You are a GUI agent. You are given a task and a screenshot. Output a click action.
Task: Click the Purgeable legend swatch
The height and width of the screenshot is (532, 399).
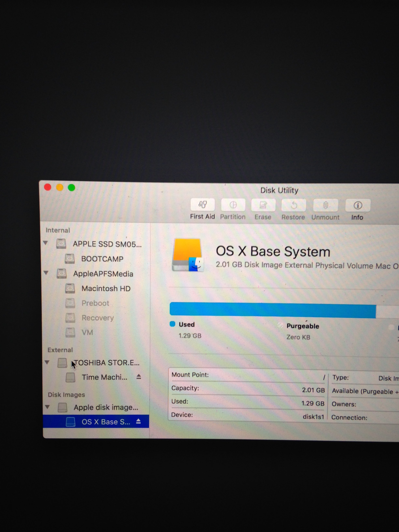tap(280, 325)
